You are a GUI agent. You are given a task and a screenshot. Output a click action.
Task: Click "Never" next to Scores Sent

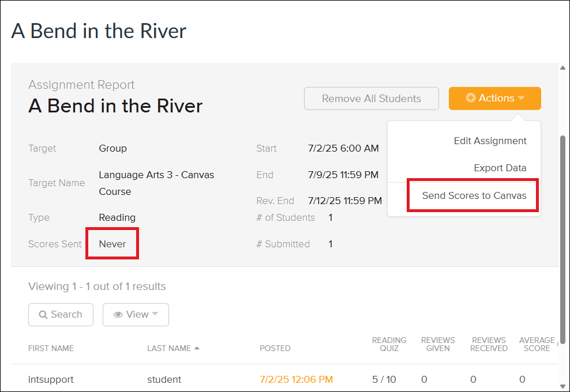112,243
